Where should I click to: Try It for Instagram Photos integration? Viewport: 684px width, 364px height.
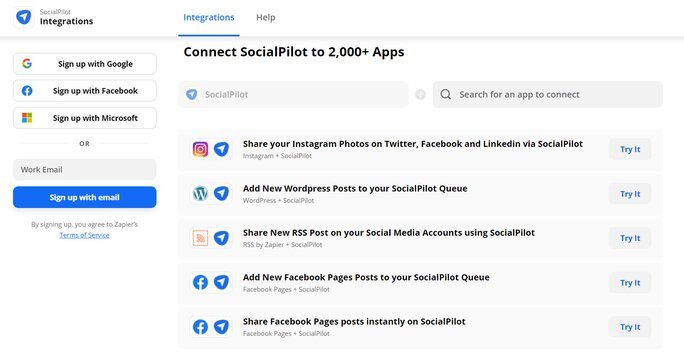click(x=630, y=149)
